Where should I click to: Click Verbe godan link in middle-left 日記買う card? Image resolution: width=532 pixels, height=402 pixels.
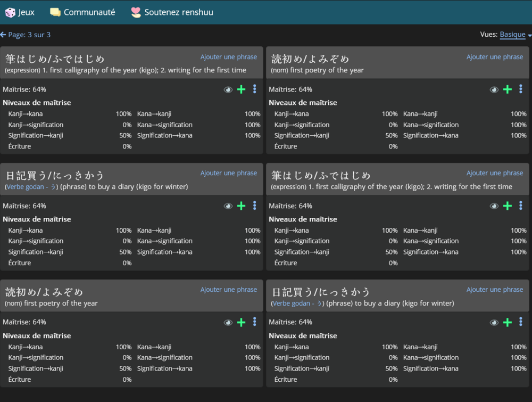point(31,187)
